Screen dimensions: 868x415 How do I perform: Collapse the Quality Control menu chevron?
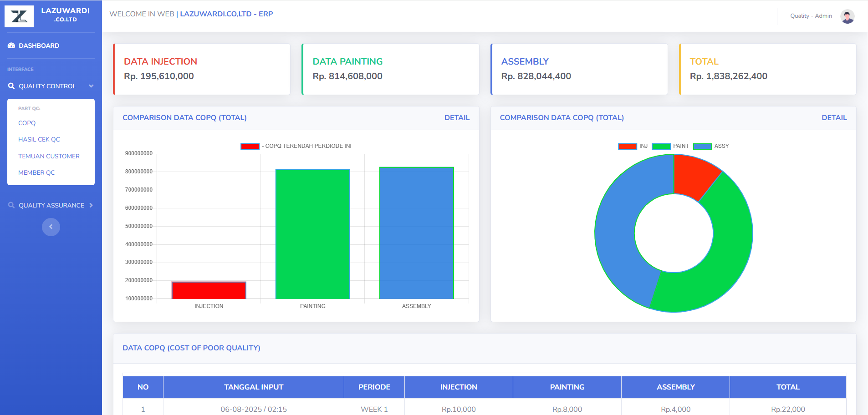91,86
